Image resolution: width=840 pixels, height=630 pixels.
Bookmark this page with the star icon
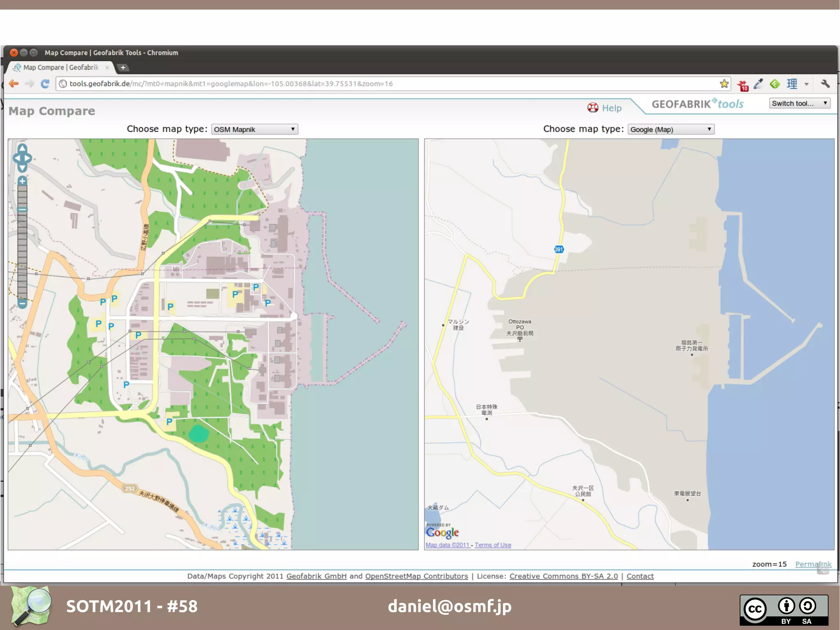point(724,84)
